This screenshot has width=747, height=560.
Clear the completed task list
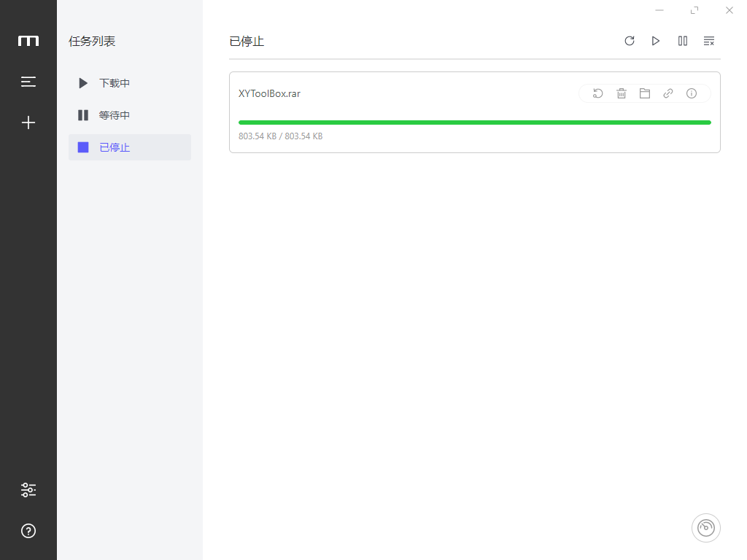pos(708,41)
